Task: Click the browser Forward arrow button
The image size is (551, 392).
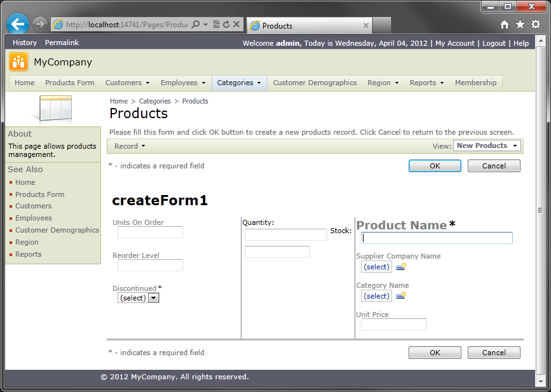Action: (40, 25)
